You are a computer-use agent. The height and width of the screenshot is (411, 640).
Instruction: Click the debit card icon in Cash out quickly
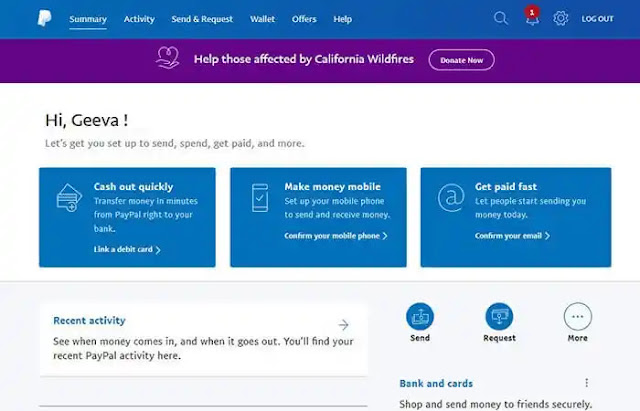[x=69, y=198]
